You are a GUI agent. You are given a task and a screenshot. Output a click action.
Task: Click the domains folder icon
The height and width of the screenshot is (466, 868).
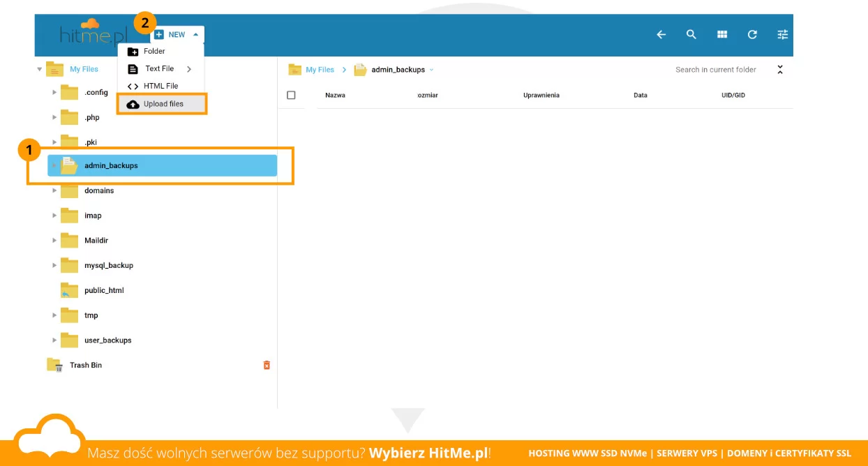69,190
